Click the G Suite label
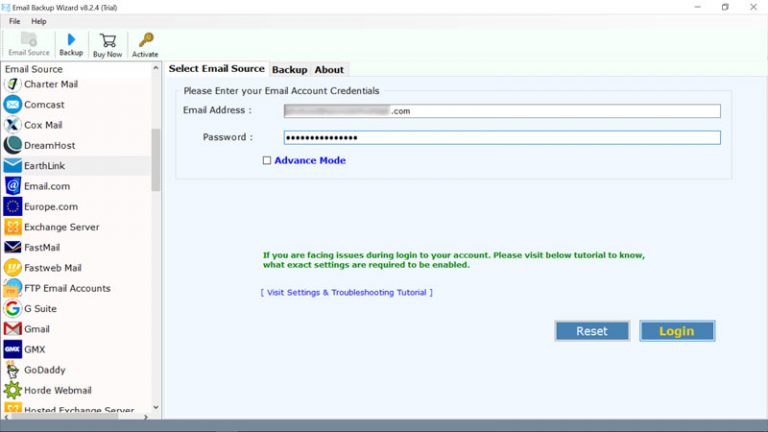The width and height of the screenshot is (768, 432). tap(40, 309)
